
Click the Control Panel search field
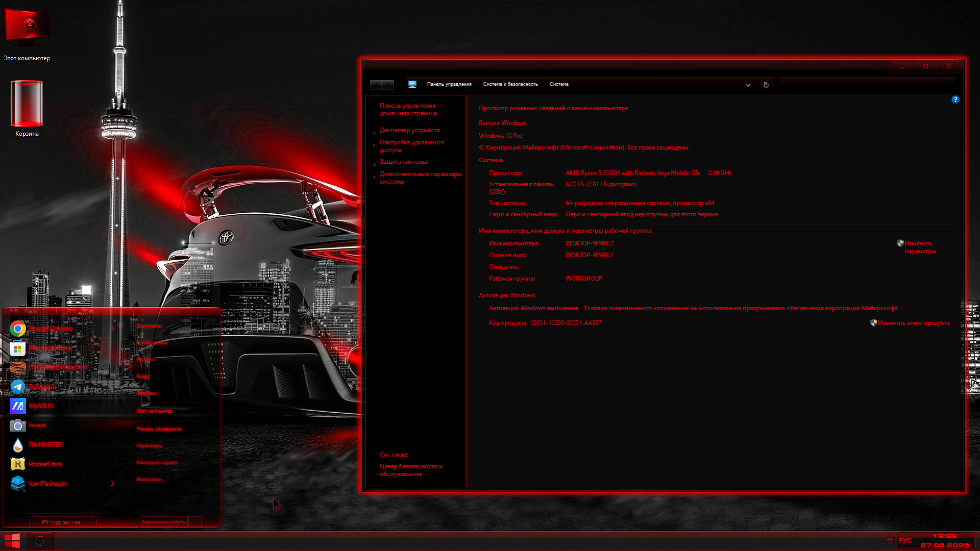[x=867, y=85]
